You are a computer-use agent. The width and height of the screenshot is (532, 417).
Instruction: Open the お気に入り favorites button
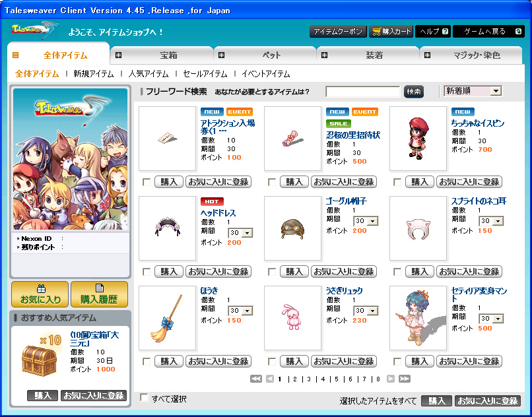click(40, 294)
